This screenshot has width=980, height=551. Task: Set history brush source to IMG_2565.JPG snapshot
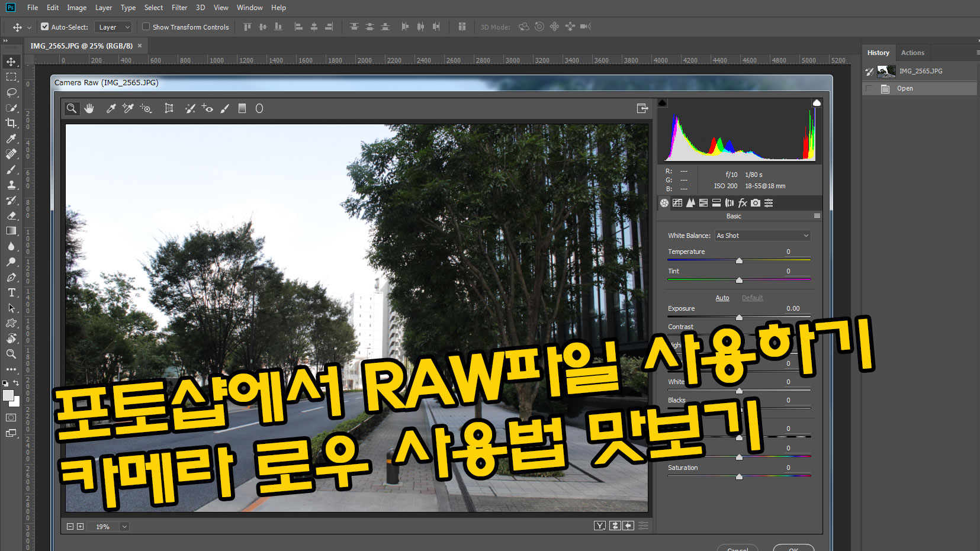click(x=869, y=71)
